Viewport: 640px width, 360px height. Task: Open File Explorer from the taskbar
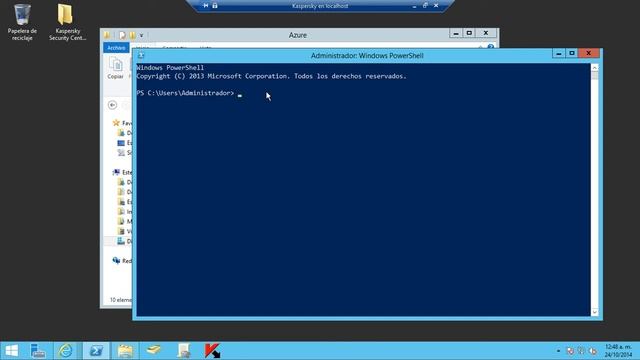(x=125, y=351)
